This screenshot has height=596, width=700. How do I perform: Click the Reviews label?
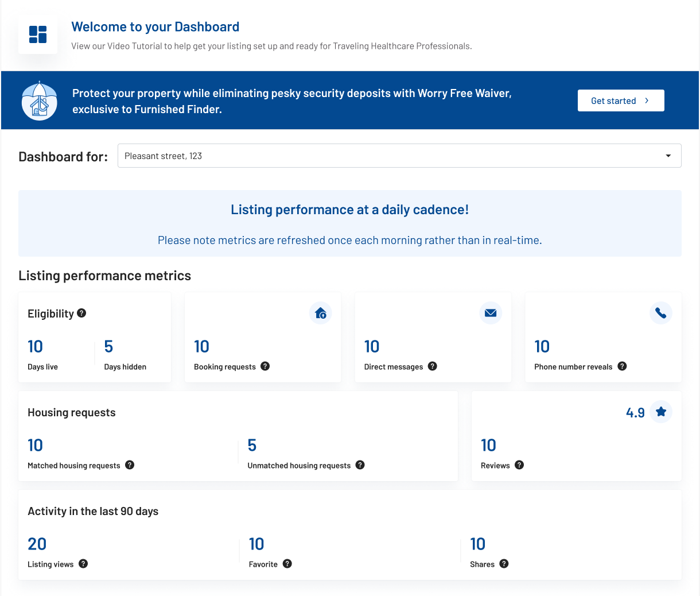(x=495, y=466)
